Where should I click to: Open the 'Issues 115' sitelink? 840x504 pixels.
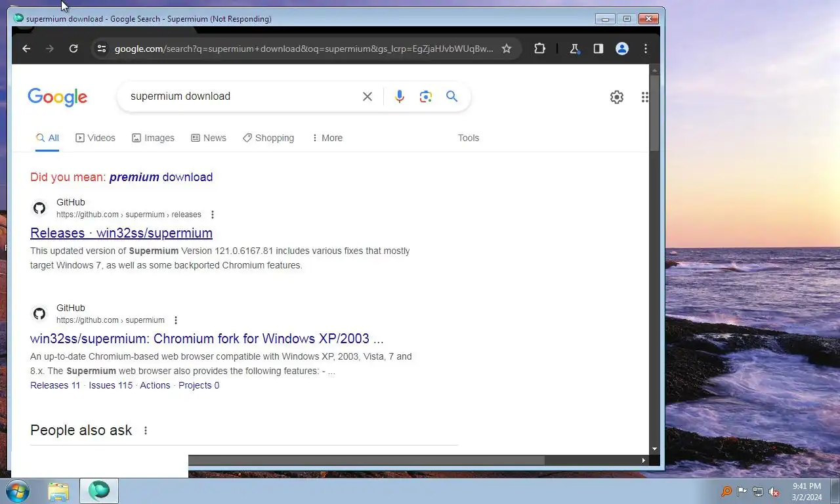[x=111, y=385]
